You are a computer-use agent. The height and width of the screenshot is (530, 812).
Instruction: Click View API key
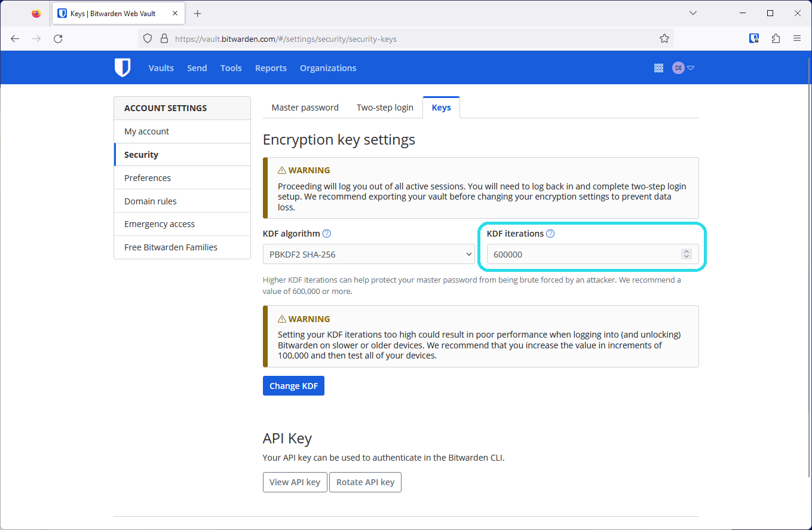click(x=295, y=482)
